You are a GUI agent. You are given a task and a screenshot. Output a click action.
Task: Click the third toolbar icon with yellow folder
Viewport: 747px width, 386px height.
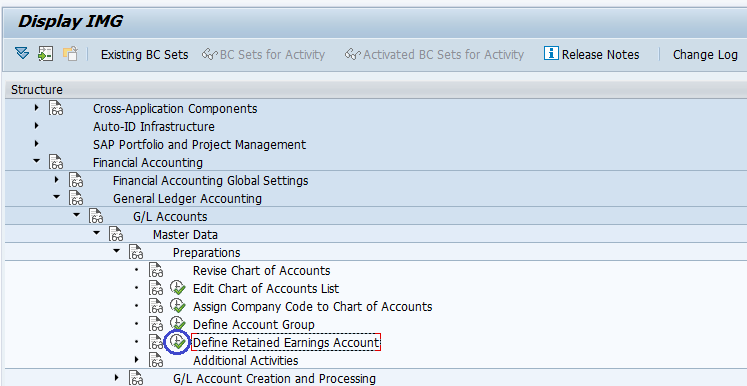click(70, 53)
